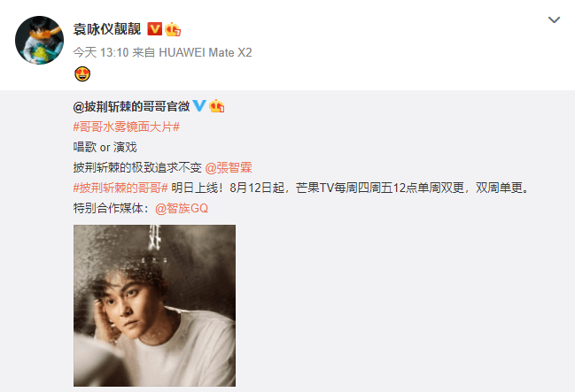Click the repost text 唱歌 or 演戏

pos(105,147)
